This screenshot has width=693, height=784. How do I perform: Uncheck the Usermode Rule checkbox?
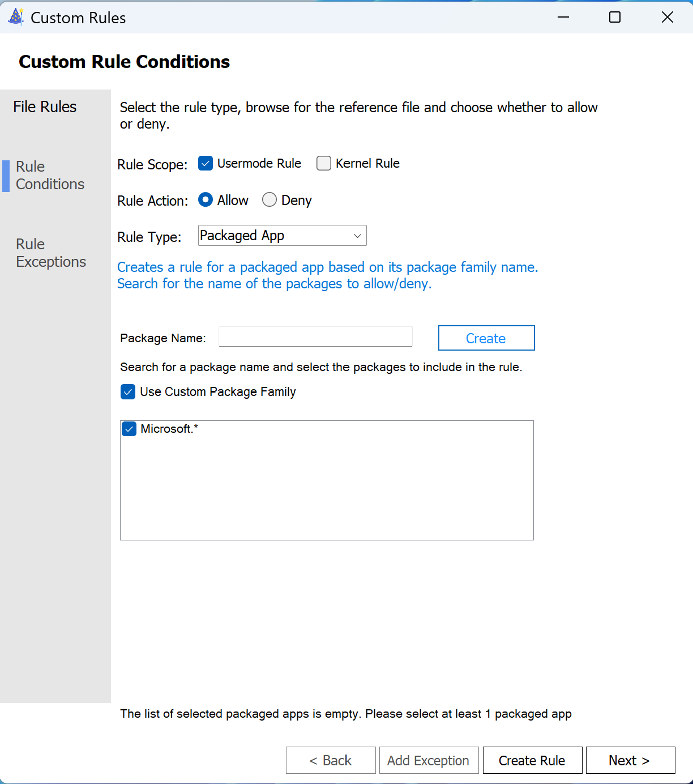pos(206,164)
